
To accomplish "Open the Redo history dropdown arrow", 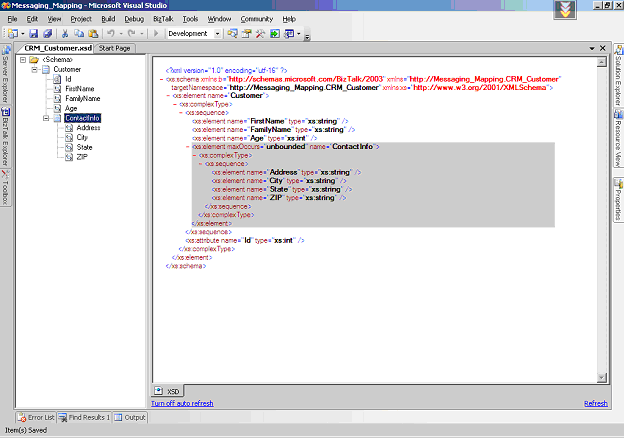I will point(142,34).
